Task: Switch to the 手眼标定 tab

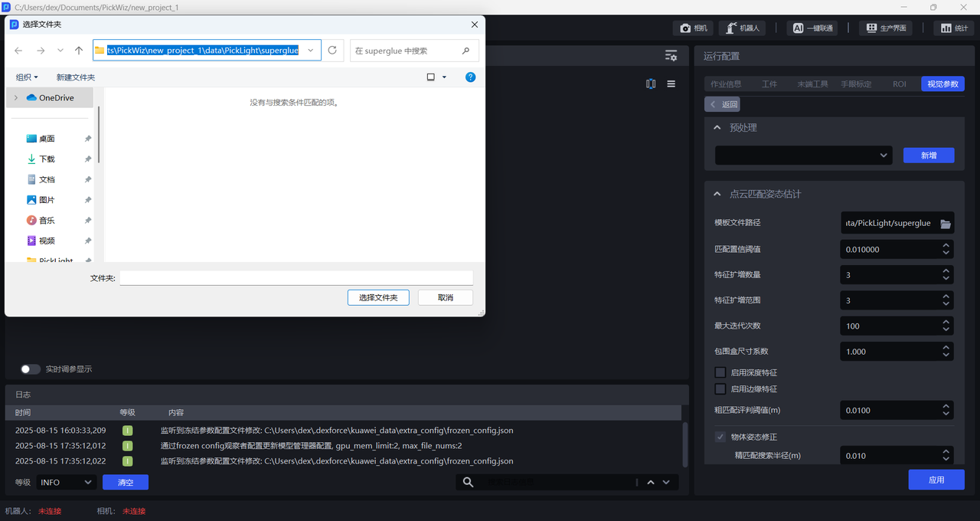Action: [856, 84]
